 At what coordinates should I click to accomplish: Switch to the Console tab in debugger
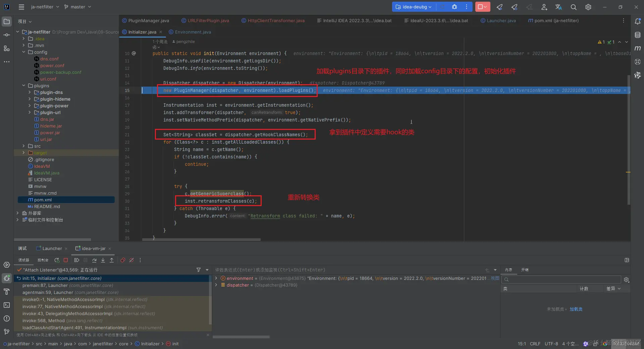(x=43, y=260)
